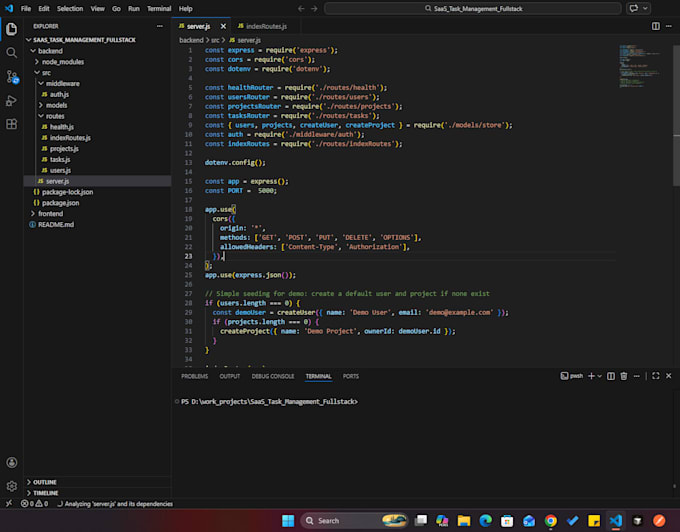The height and width of the screenshot is (532, 680).
Task: Click the remote window status bar icon
Action: tap(9, 504)
